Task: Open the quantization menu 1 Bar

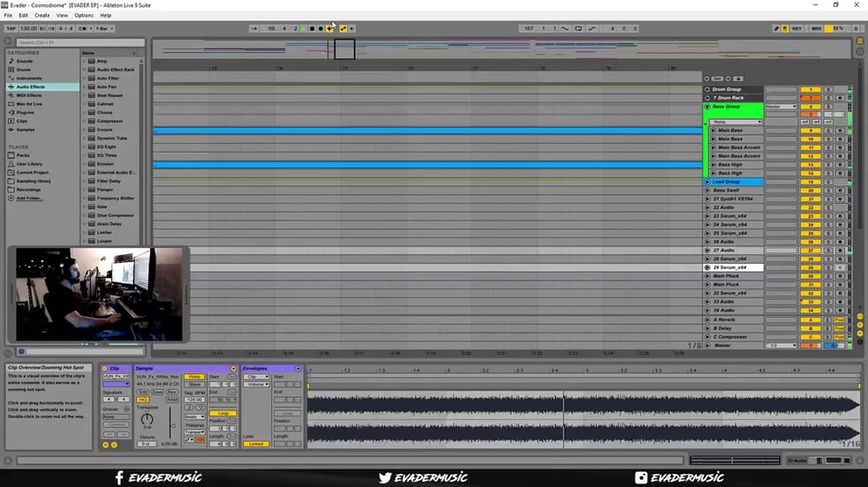Action: pyautogui.click(x=104, y=28)
